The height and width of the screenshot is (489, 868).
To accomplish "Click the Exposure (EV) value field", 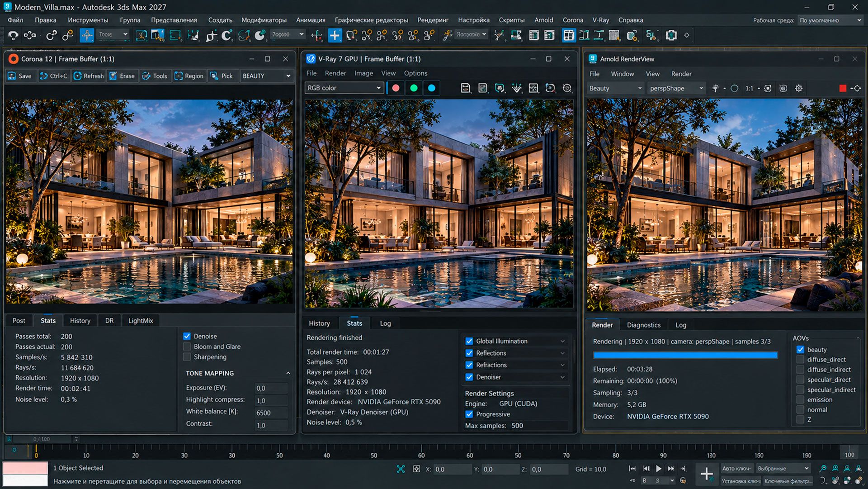I will point(271,388).
